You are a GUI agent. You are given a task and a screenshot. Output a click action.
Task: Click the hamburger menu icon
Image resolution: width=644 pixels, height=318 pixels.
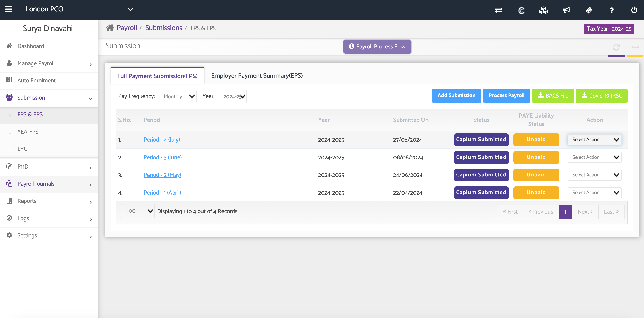pyautogui.click(x=9, y=9)
